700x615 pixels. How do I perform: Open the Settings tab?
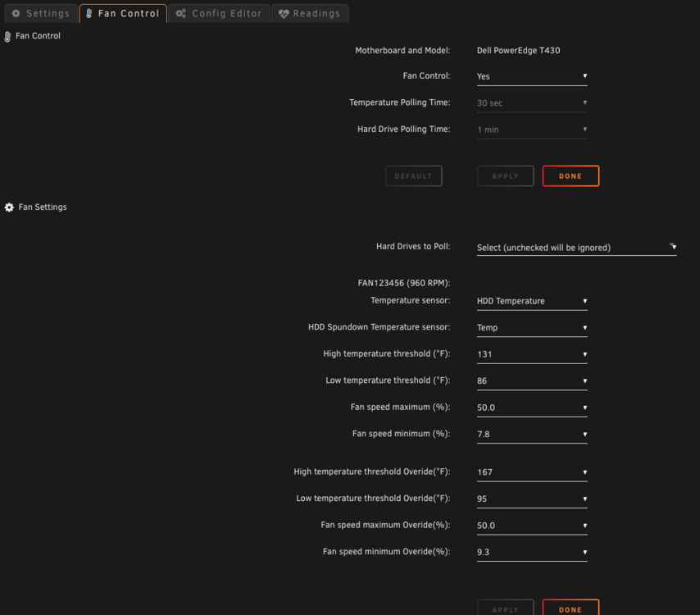click(x=41, y=13)
